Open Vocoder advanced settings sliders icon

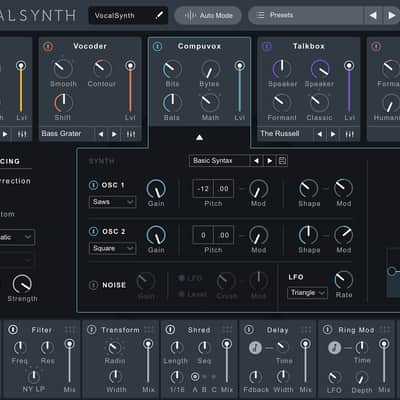click(x=131, y=134)
